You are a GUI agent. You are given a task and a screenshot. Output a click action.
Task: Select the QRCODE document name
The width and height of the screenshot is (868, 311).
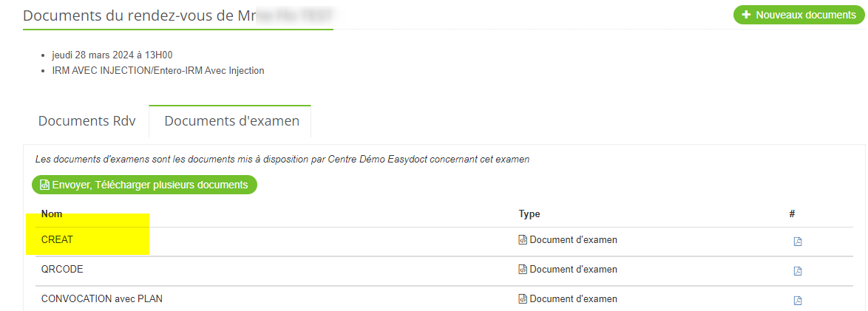point(62,270)
